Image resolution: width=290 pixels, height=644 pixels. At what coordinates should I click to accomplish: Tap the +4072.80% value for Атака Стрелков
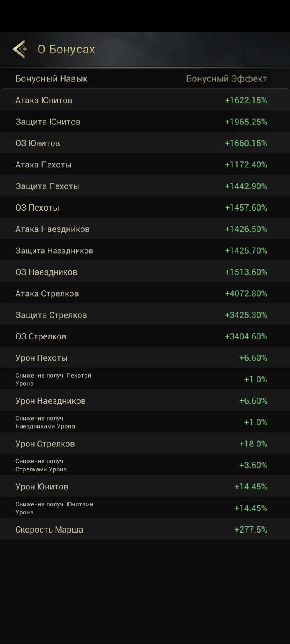pos(246,293)
